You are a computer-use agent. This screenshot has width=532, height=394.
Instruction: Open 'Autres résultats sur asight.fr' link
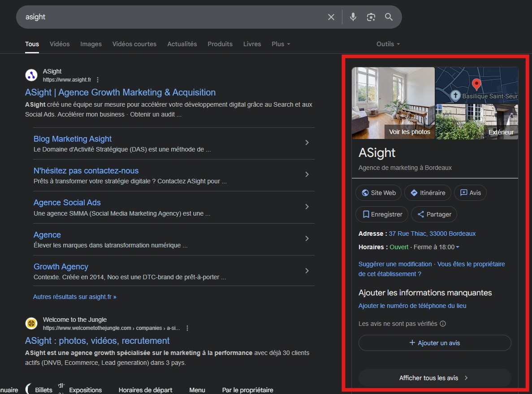click(x=75, y=297)
